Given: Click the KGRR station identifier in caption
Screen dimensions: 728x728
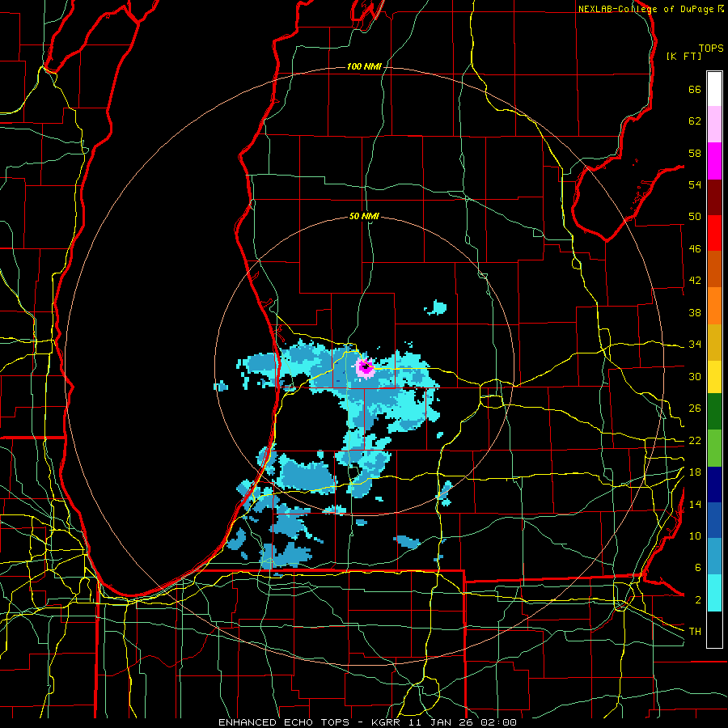Looking at the screenshot, I should tap(385, 722).
